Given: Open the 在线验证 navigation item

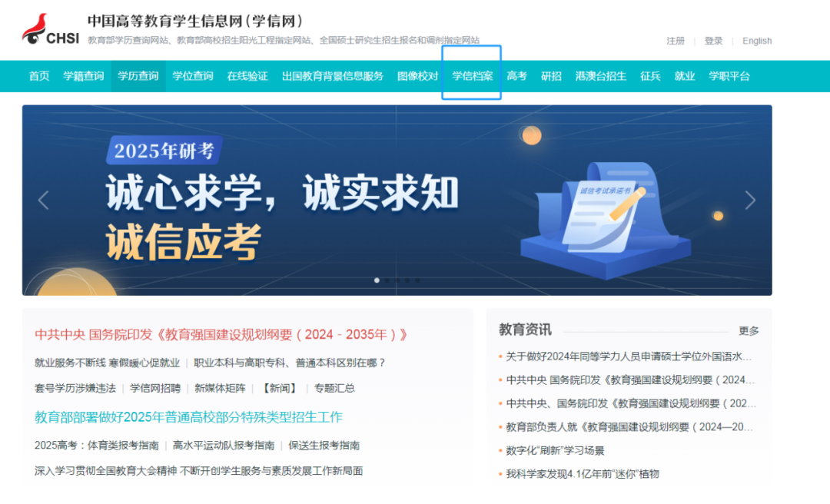Looking at the screenshot, I should [247, 76].
